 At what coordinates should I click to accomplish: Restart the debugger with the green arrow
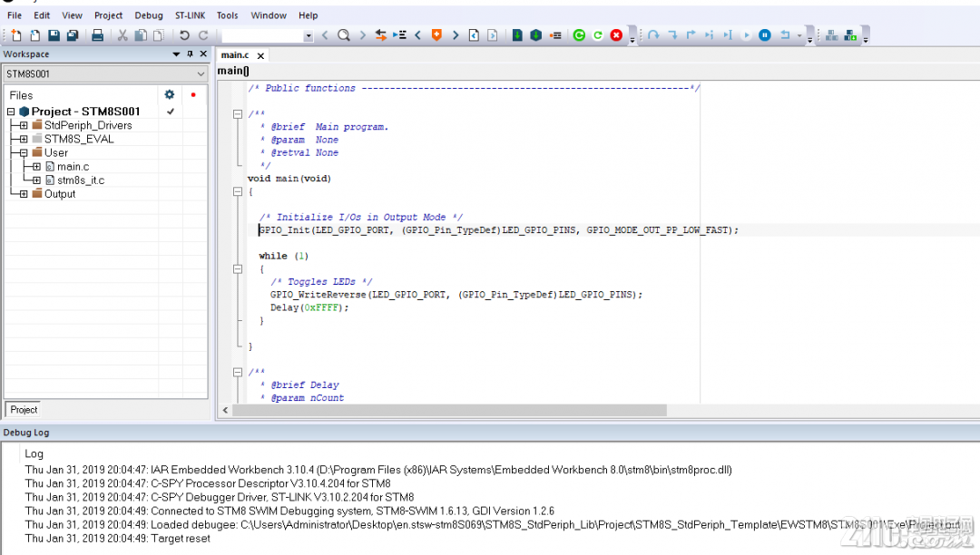point(598,35)
